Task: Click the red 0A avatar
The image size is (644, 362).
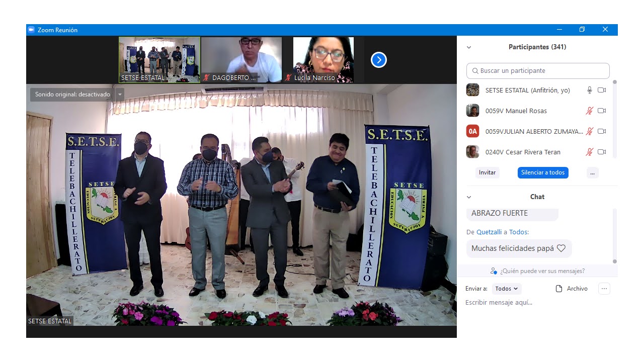Action: [x=472, y=131]
